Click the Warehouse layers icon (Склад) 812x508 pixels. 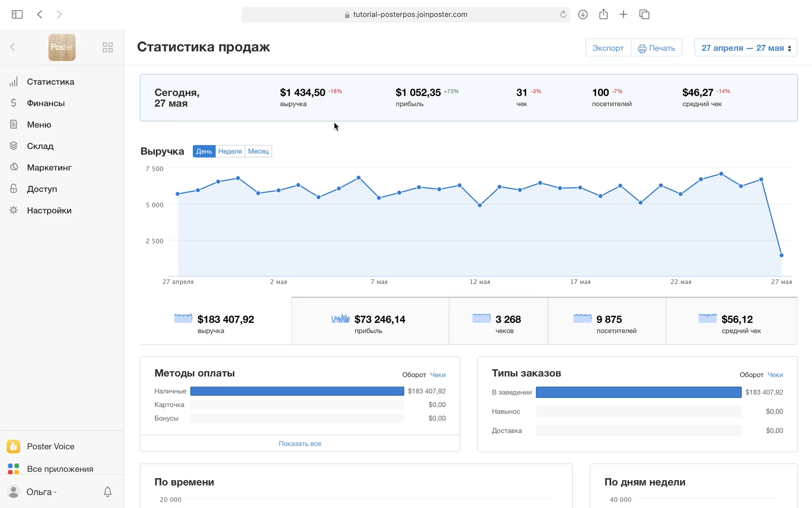(14, 146)
